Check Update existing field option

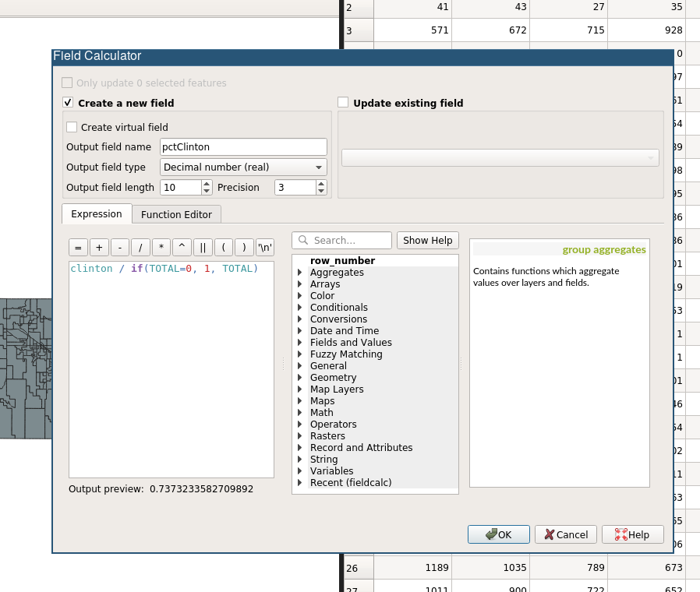(x=343, y=103)
